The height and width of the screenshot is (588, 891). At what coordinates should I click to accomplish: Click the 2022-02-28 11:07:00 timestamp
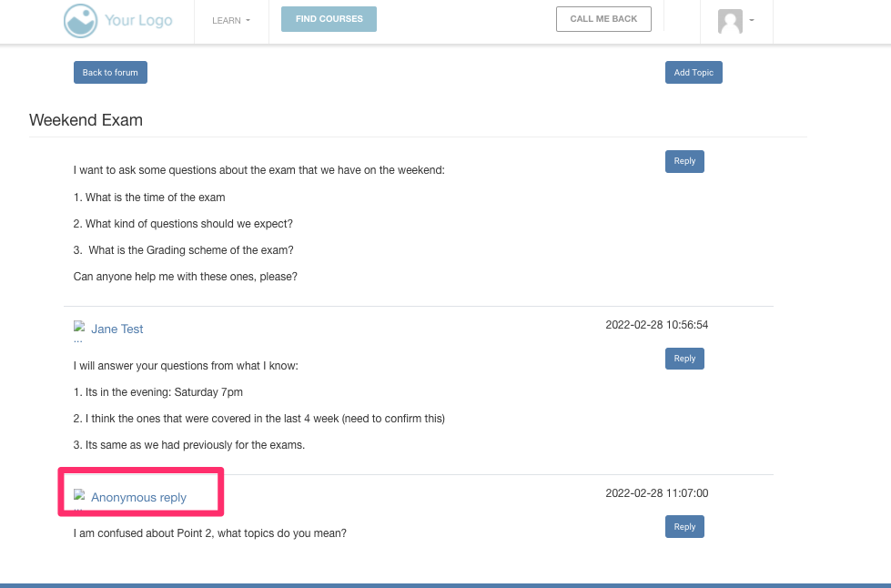pyautogui.click(x=656, y=493)
